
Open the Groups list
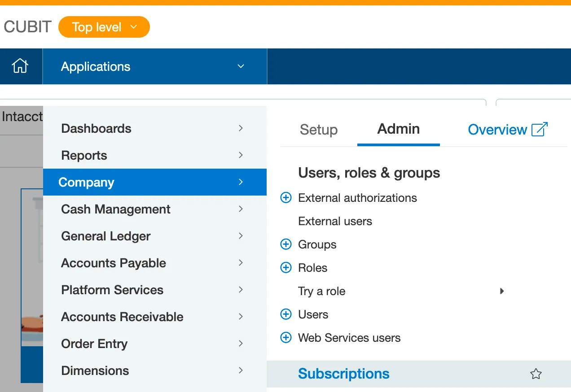[x=317, y=244]
